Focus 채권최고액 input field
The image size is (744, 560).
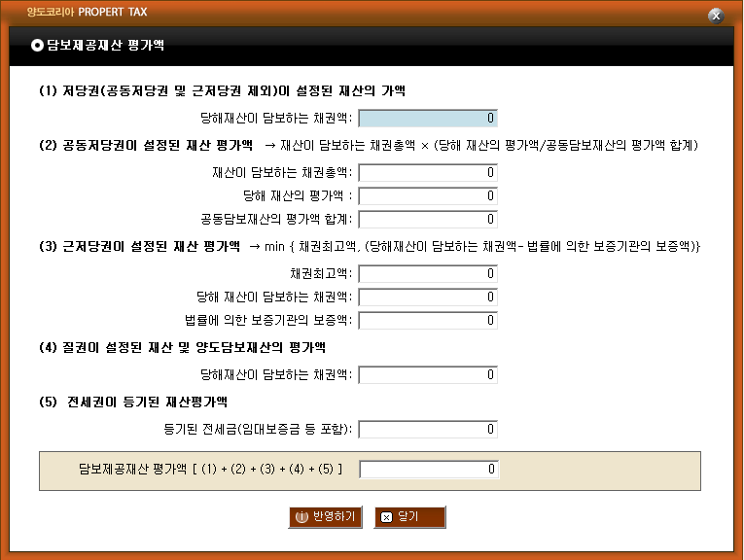(x=428, y=273)
